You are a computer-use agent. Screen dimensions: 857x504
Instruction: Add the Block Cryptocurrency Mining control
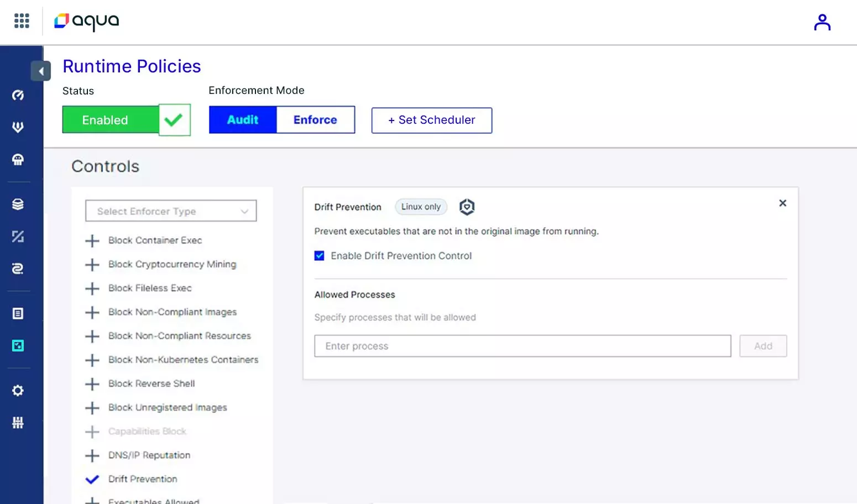click(92, 265)
